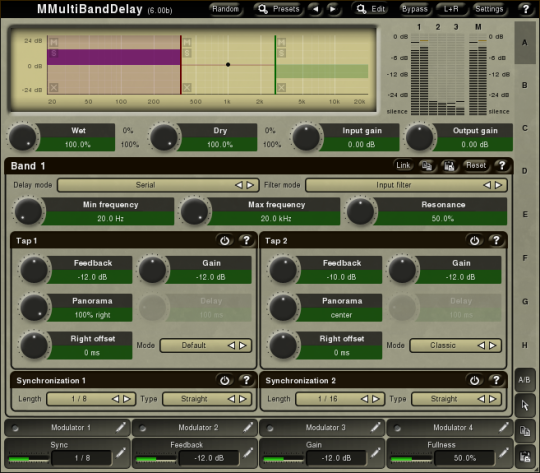Open the L+R channel mode selector
The image size is (540, 473).
click(x=451, y=9)
